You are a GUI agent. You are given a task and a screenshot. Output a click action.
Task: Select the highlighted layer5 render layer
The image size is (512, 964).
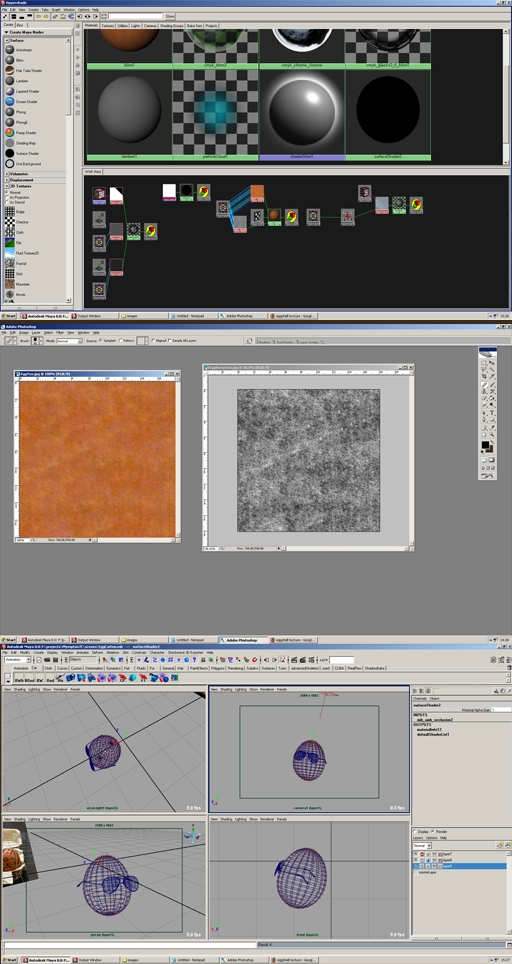coord(462,866)
